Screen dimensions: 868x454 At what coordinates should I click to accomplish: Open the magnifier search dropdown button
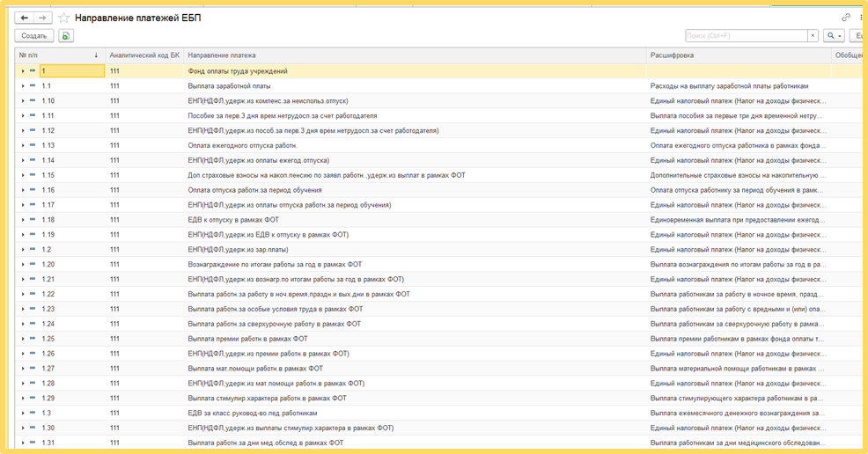(x=834, y=36)
